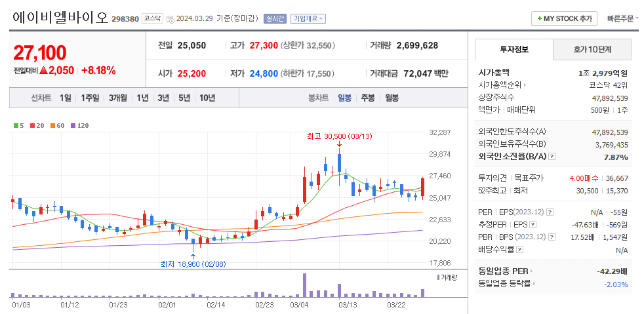Viewport: 644px width, 314px height.
Task: Click the 동일업종 등락률 value -2.03%
Action: [x=616, y=285]
